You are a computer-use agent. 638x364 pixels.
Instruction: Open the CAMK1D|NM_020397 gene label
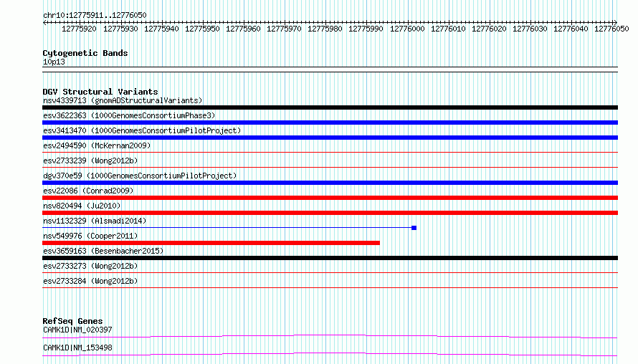pos(77,330)
